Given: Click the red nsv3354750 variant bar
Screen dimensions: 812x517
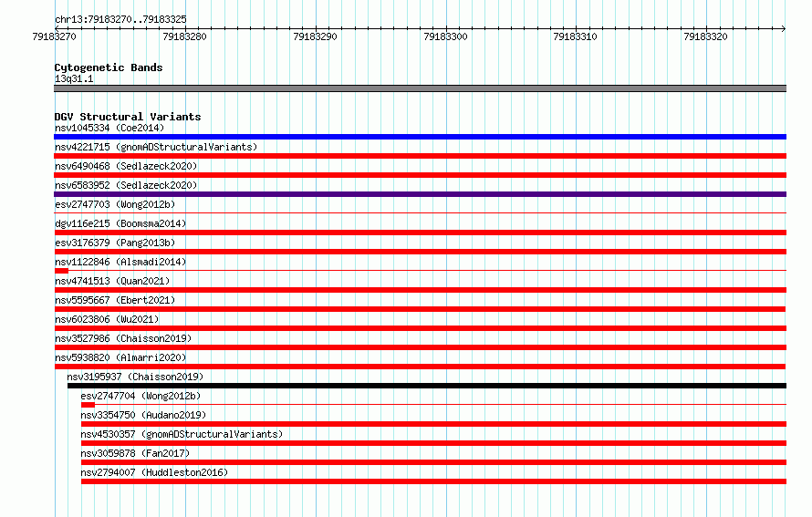Looking at the screenshot, I should [x=434, y=424].
